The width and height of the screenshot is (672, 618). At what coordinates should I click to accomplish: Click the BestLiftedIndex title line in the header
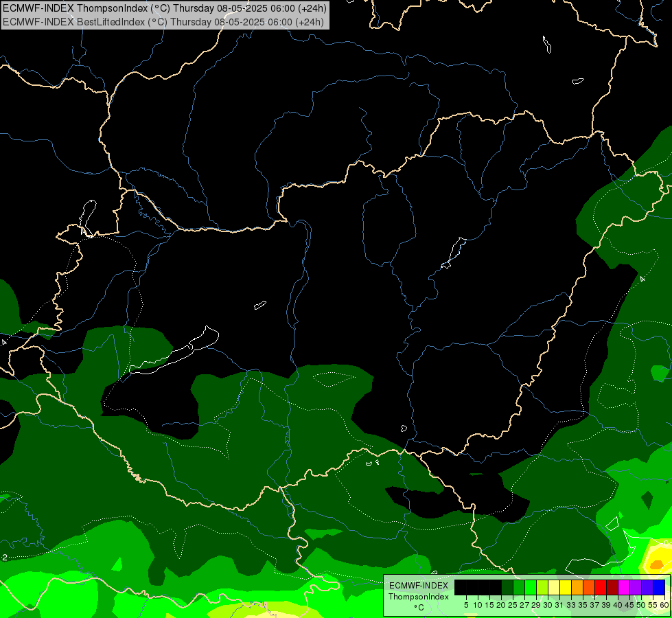tap(163, 22)
